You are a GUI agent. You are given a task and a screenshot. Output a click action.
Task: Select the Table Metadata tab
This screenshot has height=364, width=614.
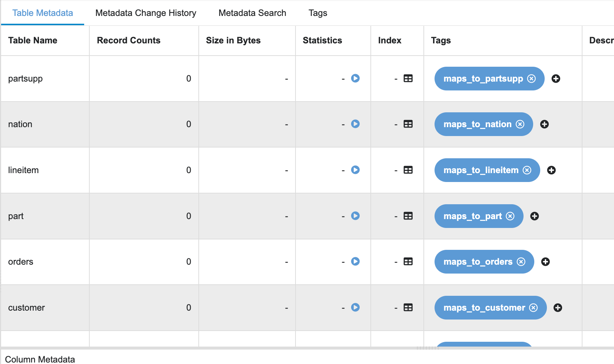coord(43,13)
